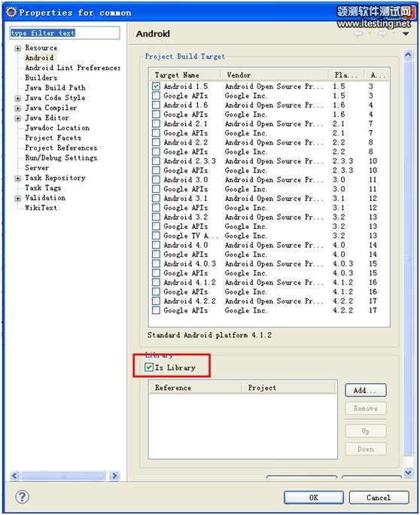Screen dimensions: 420x515
Task: Click the type filter text field
Action: (x=65, y=33)
